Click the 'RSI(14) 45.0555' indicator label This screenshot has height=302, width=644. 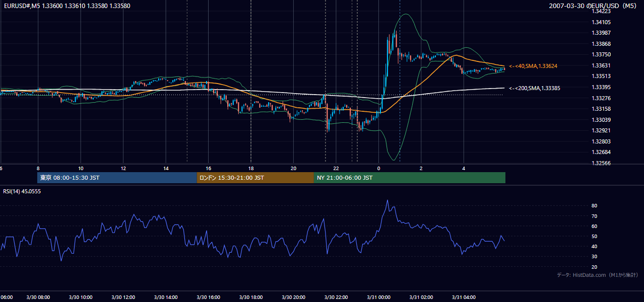22,191
